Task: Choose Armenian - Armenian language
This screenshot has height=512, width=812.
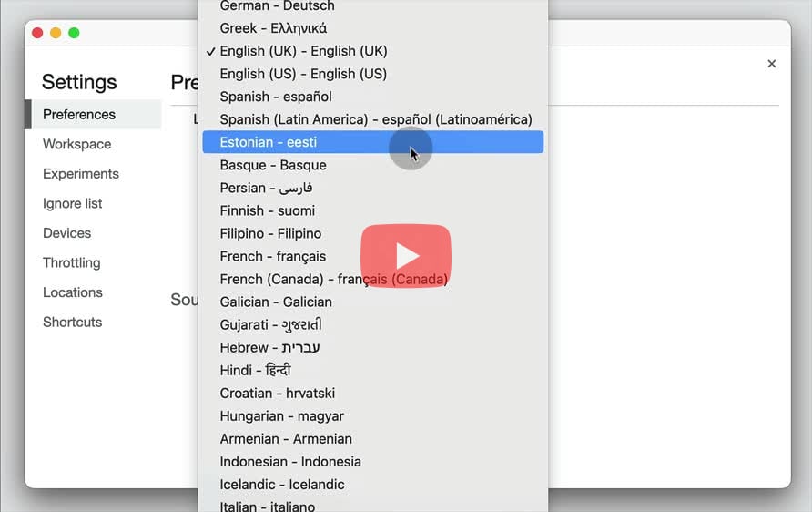Action: (x=373, y=438)
